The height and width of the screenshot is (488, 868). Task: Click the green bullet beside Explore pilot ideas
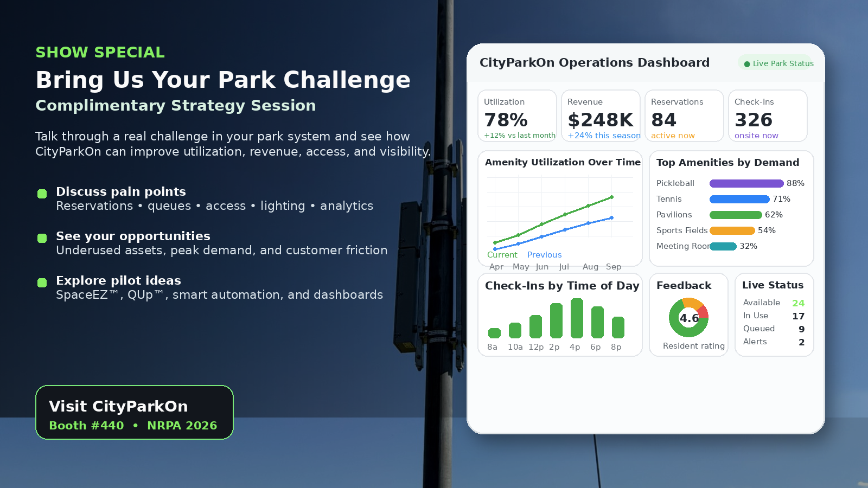click(x=42, y=282)
